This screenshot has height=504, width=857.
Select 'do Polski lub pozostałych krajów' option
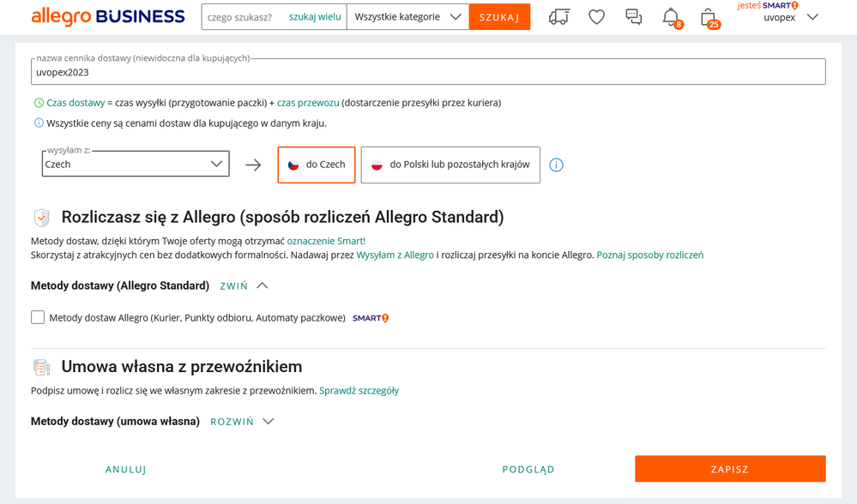(x=450, y=165)
